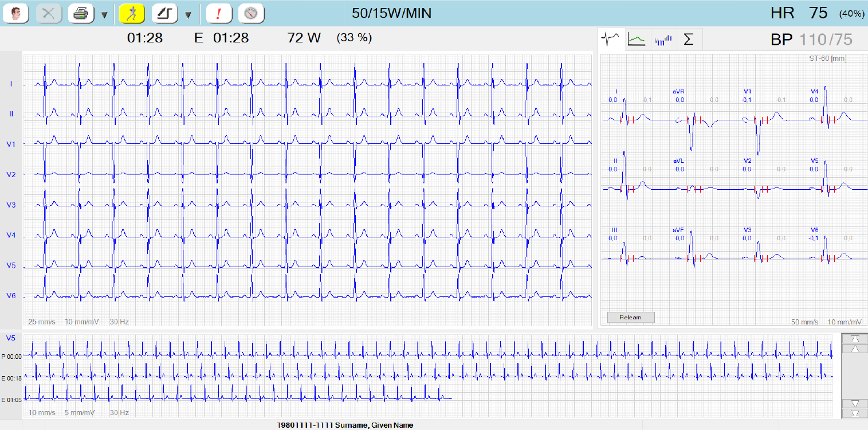868x430 pixels.
Task: Click the blood pressure gauge icon
Action: coord(251,14)
